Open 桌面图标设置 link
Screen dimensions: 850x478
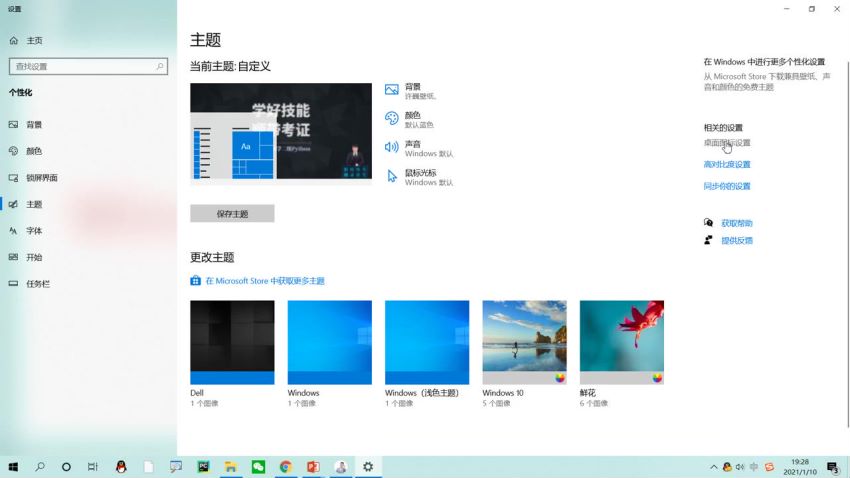pyautogui.click(x=727, y=143)
